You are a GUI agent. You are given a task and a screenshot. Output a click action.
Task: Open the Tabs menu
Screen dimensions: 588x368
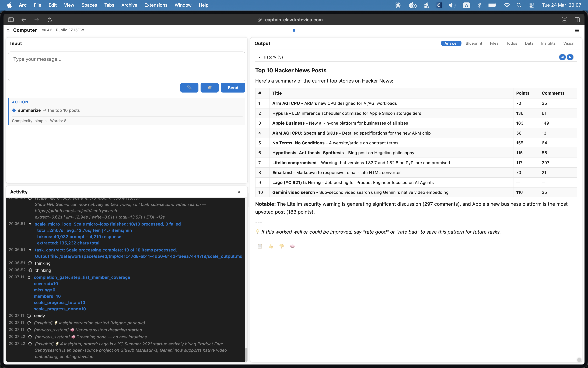tap(109, 5)
